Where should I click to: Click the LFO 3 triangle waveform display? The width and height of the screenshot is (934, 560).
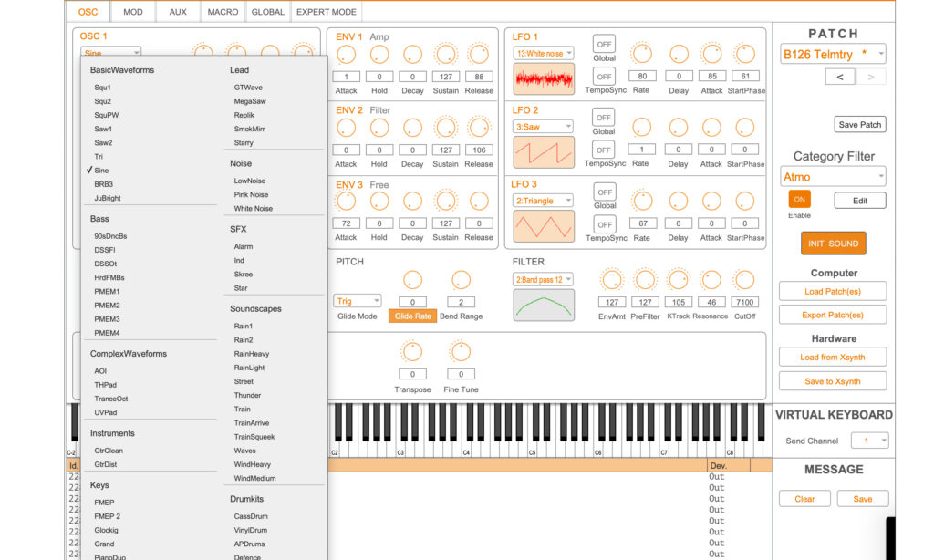coord(544,225)
